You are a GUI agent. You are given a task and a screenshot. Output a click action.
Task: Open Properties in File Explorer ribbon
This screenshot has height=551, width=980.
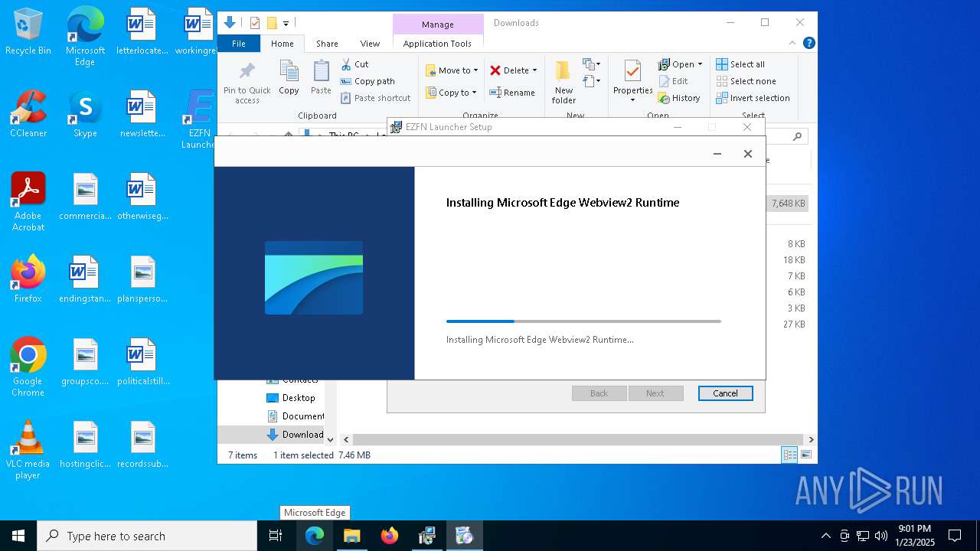click(x=632, y=81)
